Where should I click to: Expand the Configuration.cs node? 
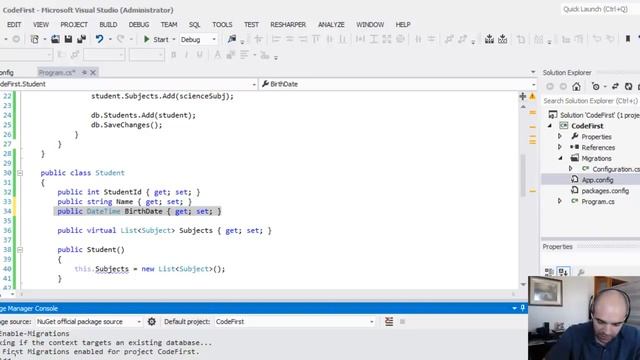tap(571, 169)
